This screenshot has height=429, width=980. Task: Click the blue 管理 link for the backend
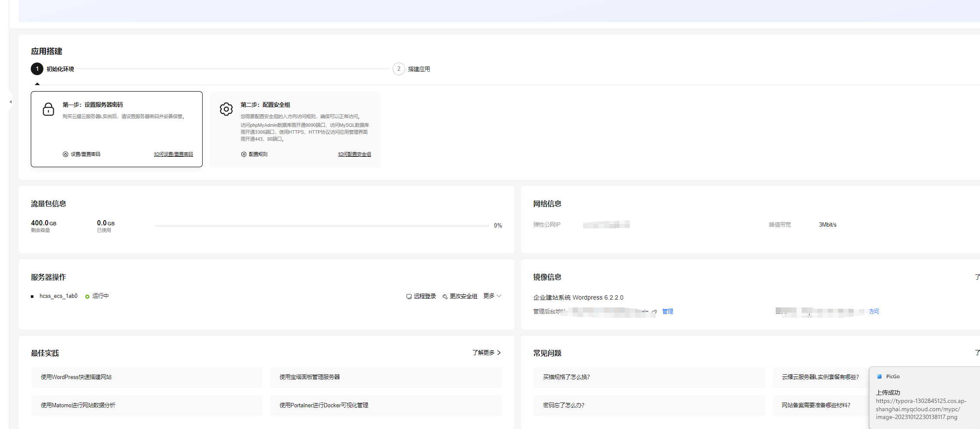[668, 311]
